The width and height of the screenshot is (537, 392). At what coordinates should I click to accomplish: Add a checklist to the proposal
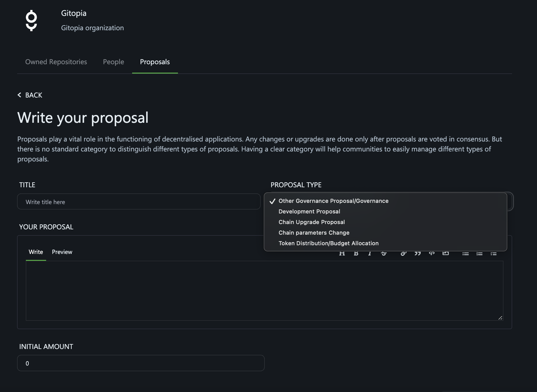pyautogui.click(x=494, y=254)
